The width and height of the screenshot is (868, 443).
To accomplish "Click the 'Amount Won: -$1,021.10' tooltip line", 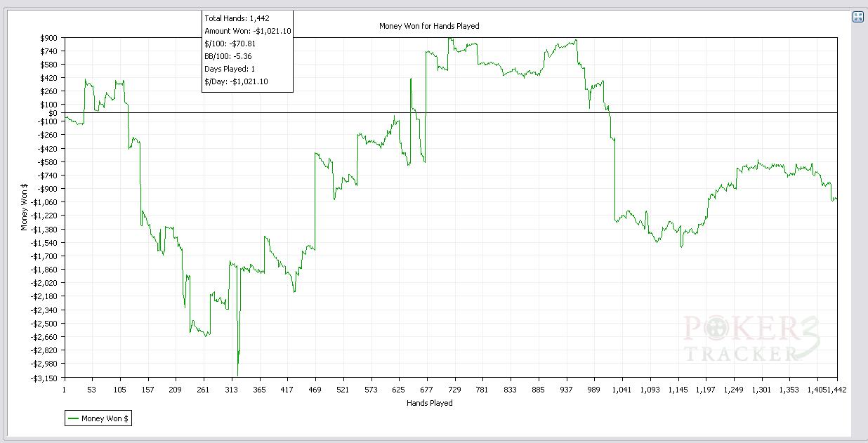I will (247, 31).
